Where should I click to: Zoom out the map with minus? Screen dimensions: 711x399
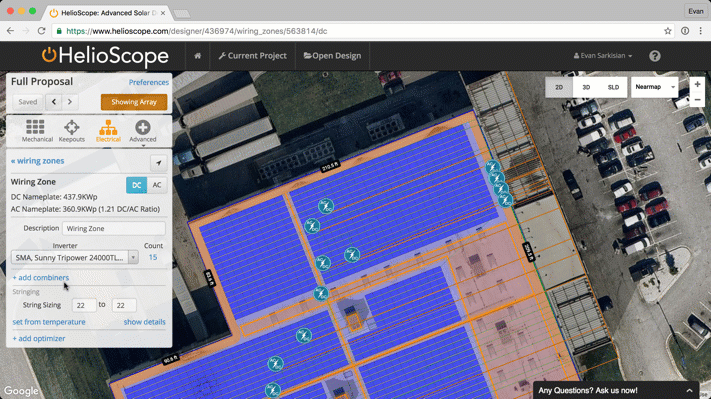pyautogui.click(x=697, y=99)
